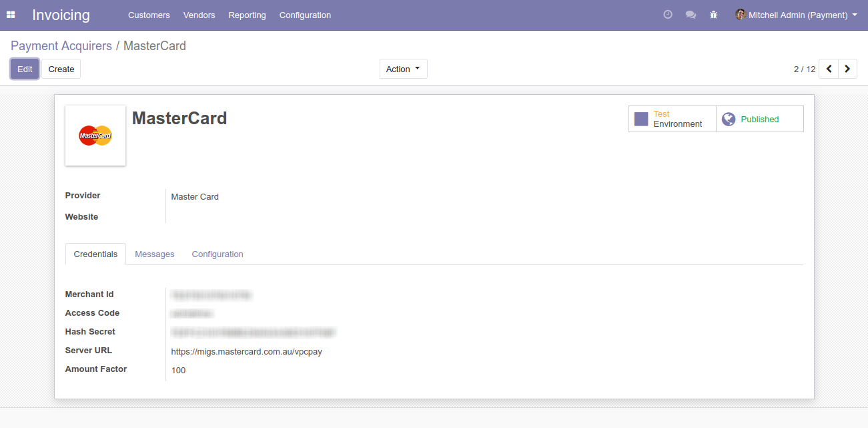Open the Customers menu

tap(149, 15)
